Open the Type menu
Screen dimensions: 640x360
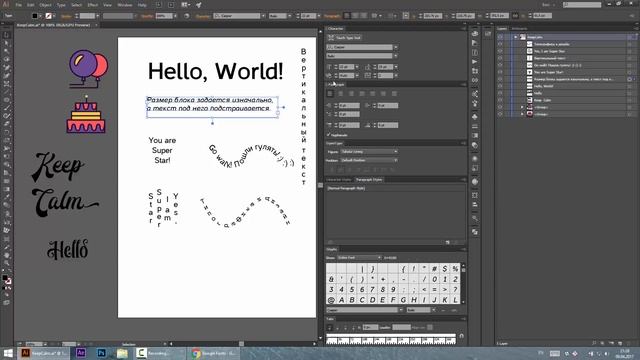pyautogui.click(x=61, y=5)
